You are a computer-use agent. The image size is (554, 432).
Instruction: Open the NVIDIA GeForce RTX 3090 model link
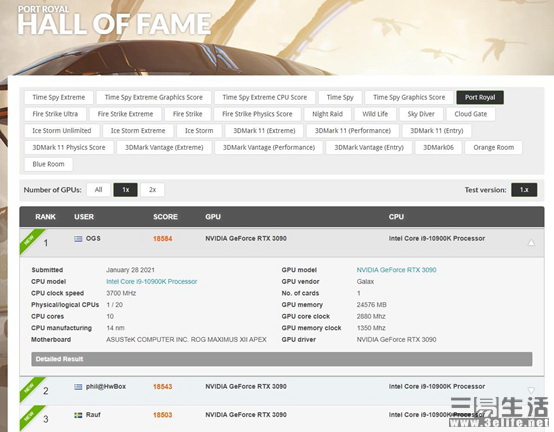coord(396,270)
